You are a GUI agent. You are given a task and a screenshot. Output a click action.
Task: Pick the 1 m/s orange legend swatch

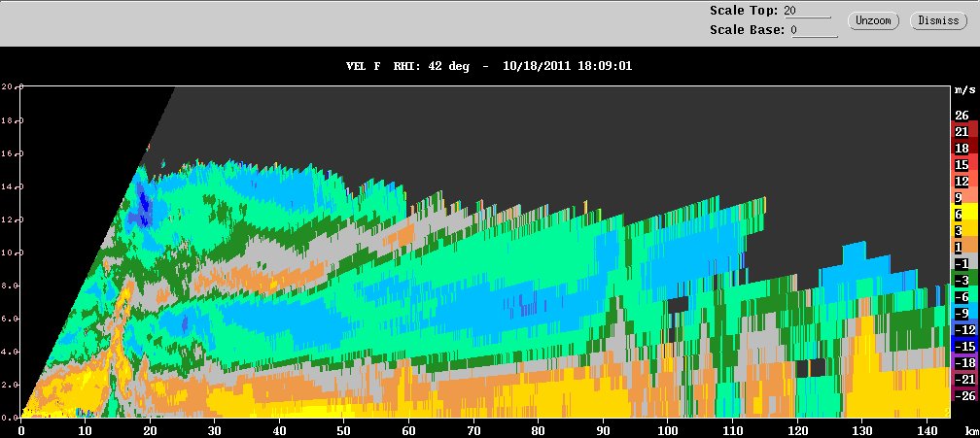pos(965,247)
